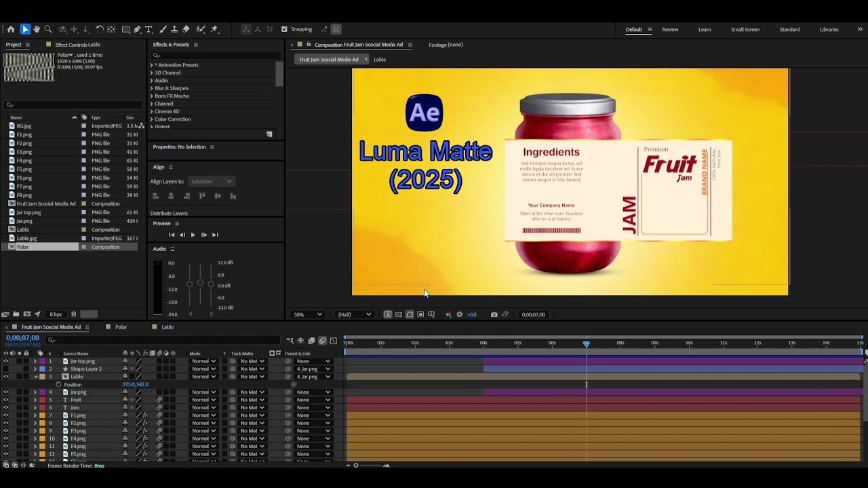Hide the Fruit text layer
Image resolution: width=868 pixels, height=488 pixels.
5,400
